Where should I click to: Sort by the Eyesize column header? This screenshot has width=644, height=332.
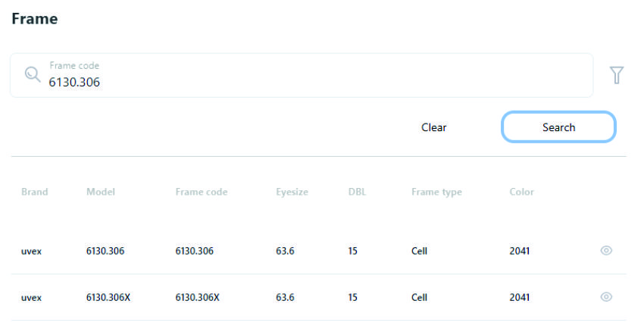[292, 192]
